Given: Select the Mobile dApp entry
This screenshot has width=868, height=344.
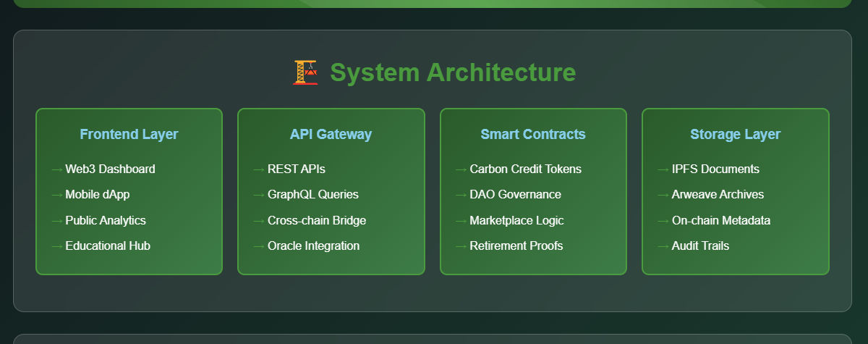Looking at the screenshot, I should [x=98, y=194].
